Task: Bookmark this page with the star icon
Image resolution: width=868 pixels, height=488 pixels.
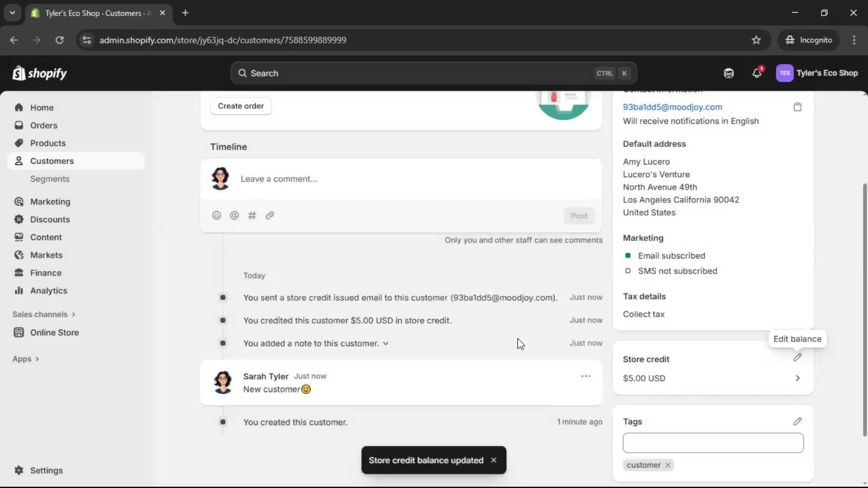Action: (756, 40)
